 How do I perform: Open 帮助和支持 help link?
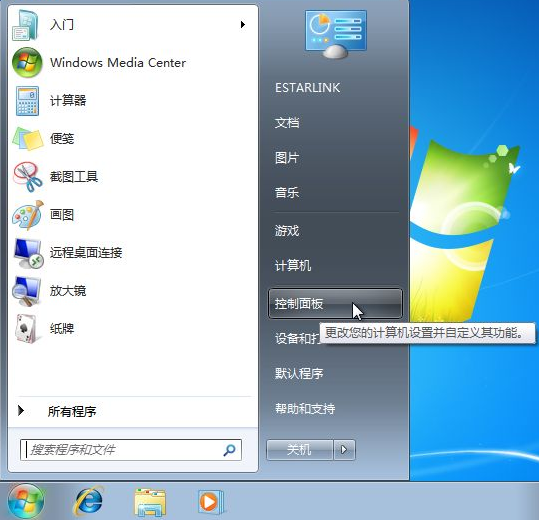(305, 409)
